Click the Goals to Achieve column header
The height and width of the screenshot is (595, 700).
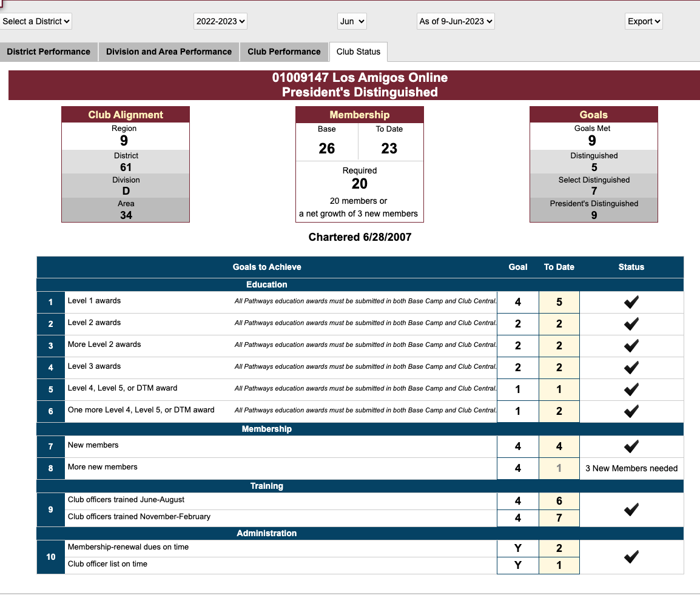click(x=267, y=267)
